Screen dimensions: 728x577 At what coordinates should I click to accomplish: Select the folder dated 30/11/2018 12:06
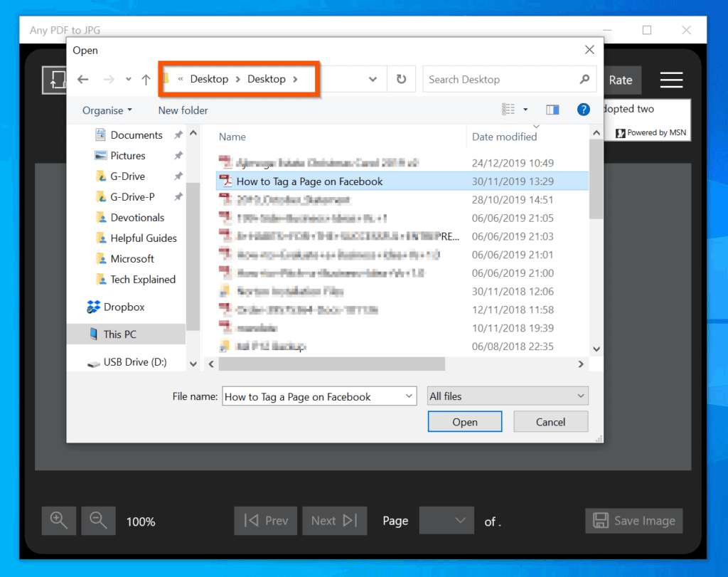[x=402, y=291]
